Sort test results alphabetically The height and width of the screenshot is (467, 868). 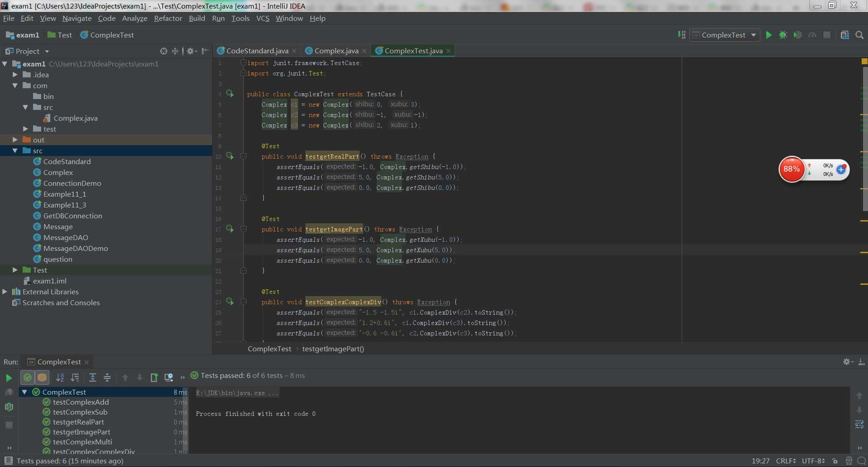(60, 377)
